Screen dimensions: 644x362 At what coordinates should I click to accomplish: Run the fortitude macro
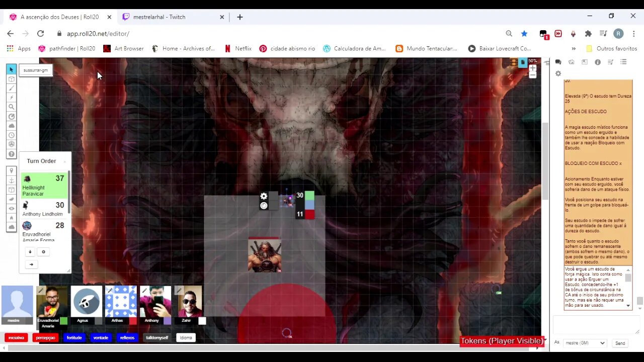point(74,338)
